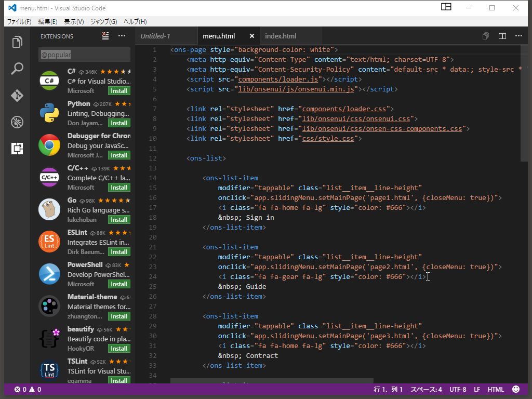Image resolution: width=532 pixels, height=399 pixels.
Task: Click the C/C++ extension icon
Action: 49,178
